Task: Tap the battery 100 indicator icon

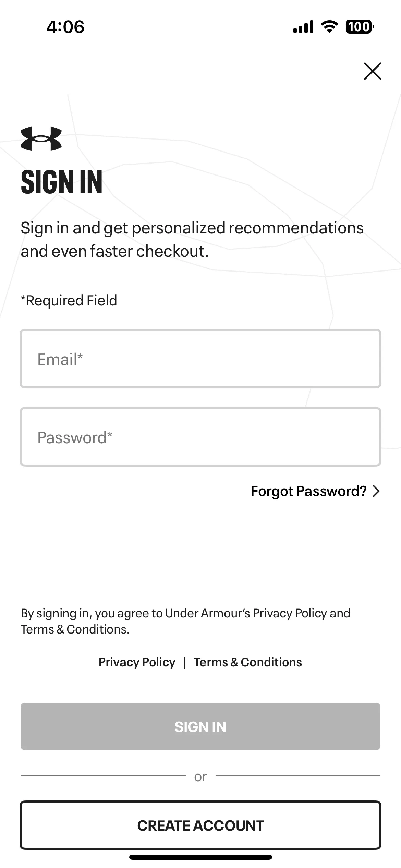Action: (x=360, y=27)
